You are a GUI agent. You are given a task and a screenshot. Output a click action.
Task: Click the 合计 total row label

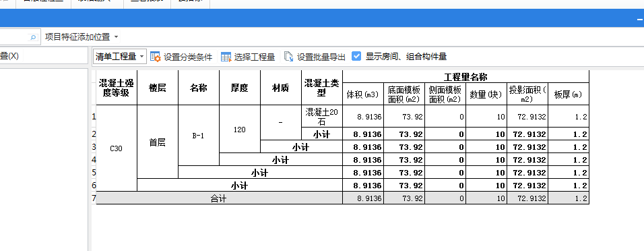click(219, 198)
